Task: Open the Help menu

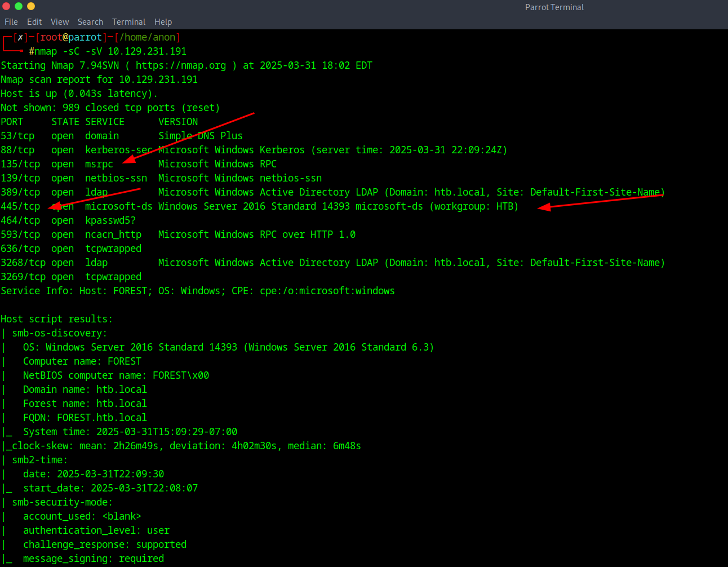Action: [163, 22]
